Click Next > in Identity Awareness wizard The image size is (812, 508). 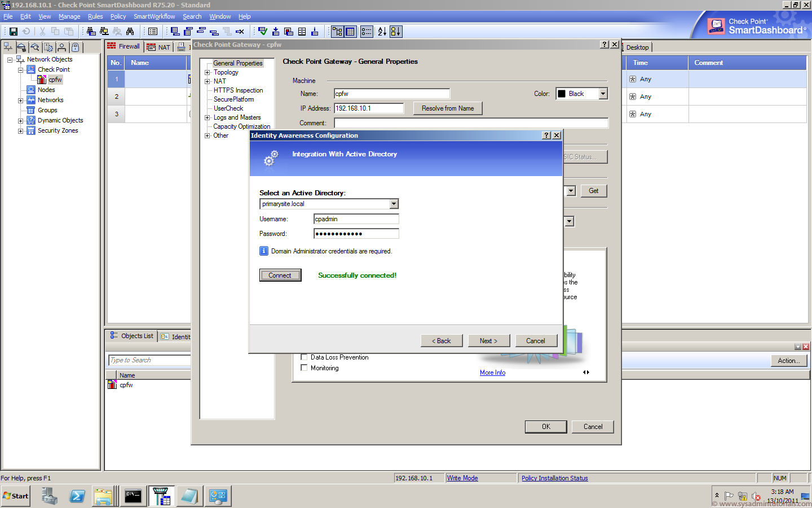click(489, 341)
